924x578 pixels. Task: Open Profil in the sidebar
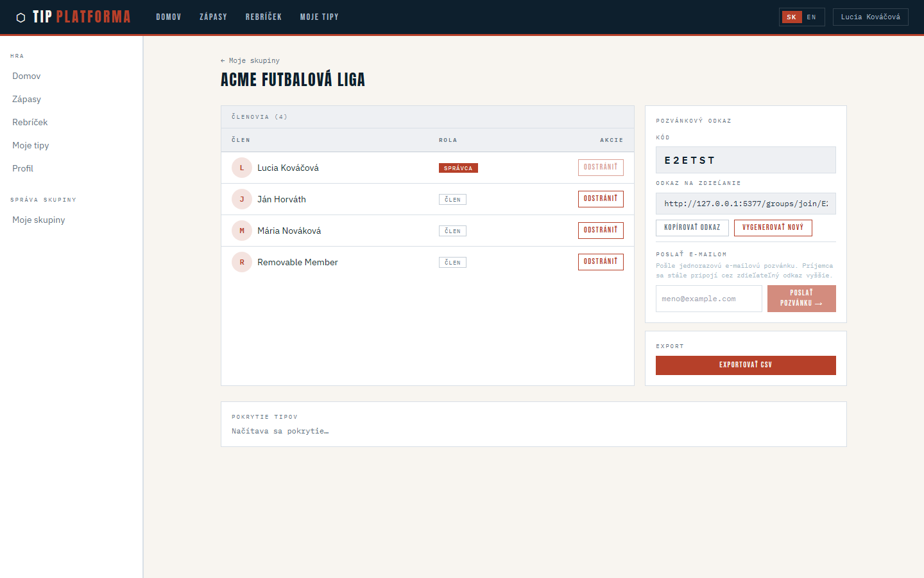point(23,168)
